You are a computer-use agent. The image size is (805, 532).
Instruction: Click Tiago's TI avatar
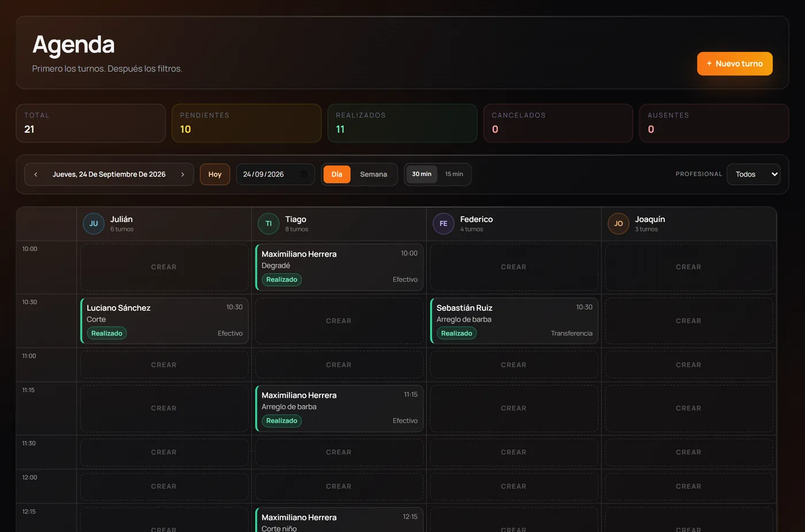click(269, 223)
